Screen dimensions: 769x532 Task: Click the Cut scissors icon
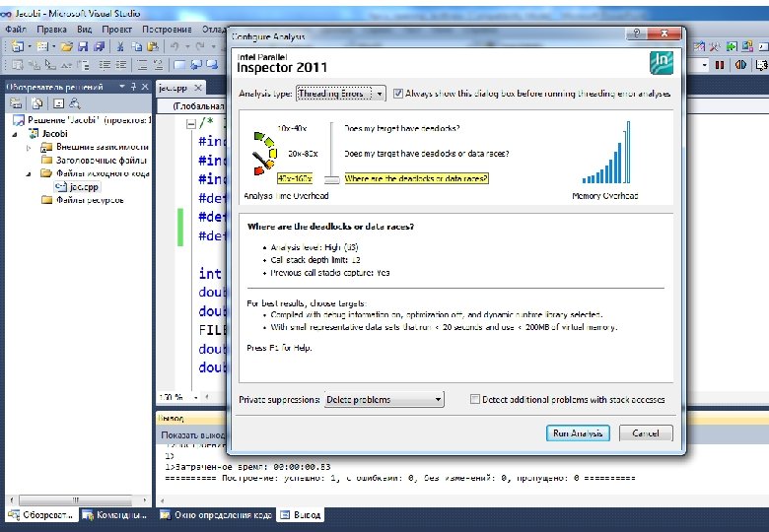click(120, 46)
